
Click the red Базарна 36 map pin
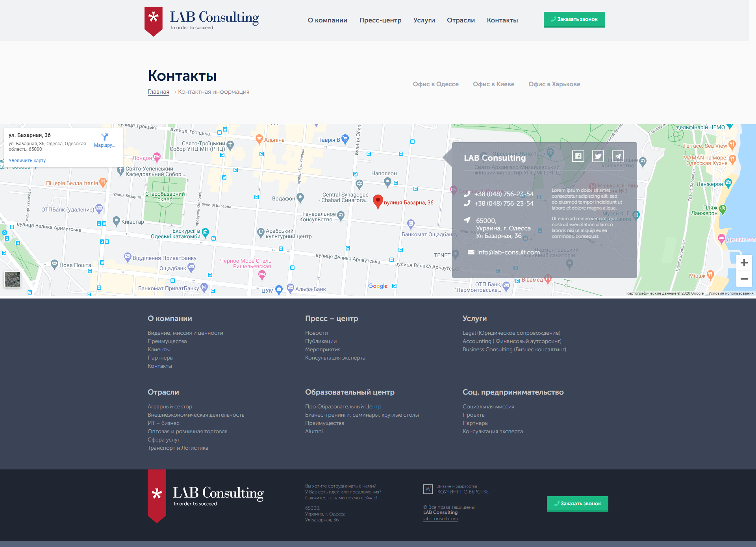[x=378, y=201]
